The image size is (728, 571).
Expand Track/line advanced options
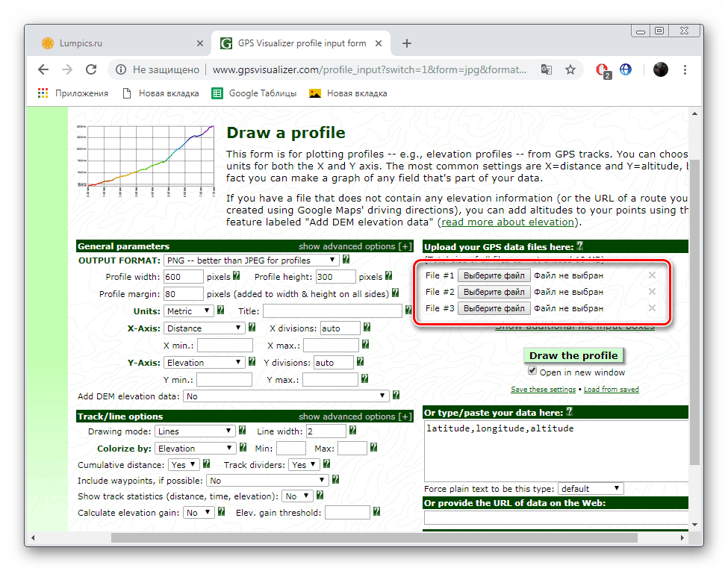(x=355, y=416)
